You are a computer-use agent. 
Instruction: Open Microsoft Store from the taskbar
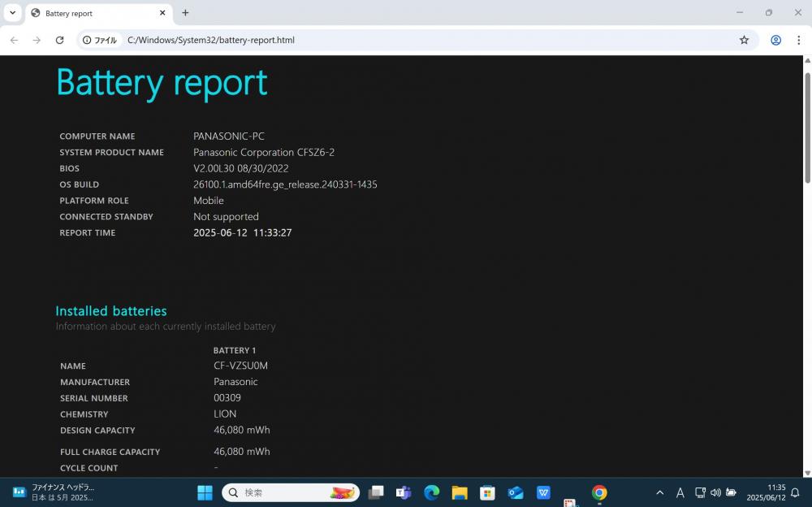(487, 492)
